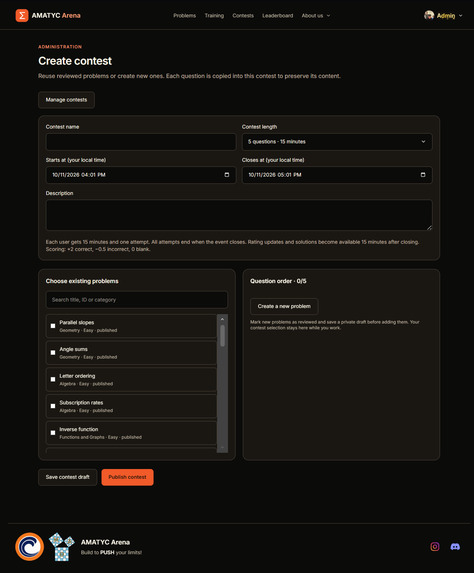Open the About us navigation item
The height and width of the screenshot is (573, 474).
point(312,16)
